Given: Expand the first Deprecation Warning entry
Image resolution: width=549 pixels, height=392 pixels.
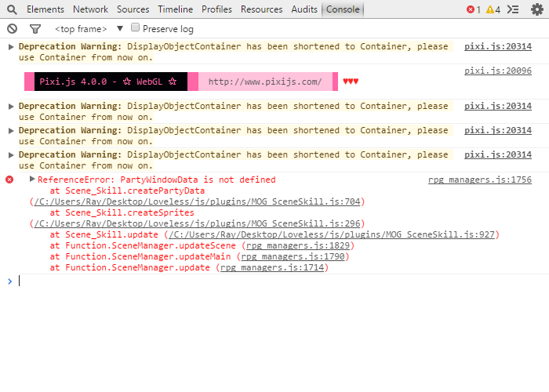Looking at the screenshot, I should coord(11,46).
